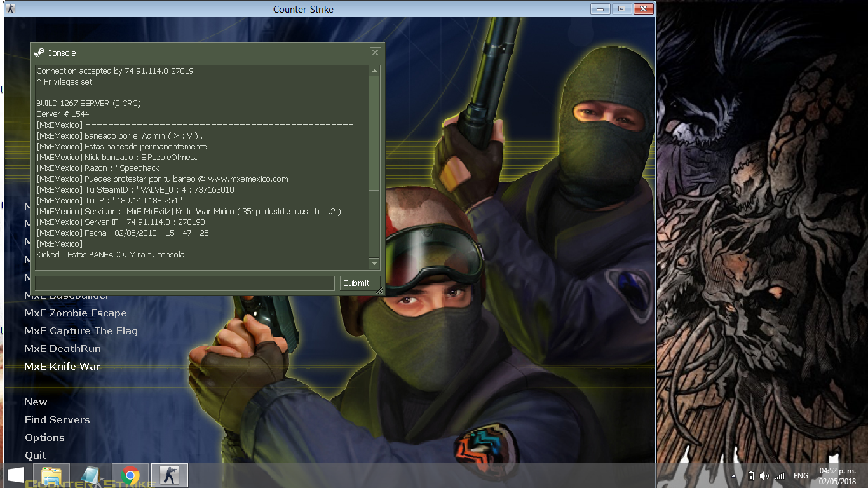Close the Console dialog with its X
The image size is (868, 488).
coord(375,53)
